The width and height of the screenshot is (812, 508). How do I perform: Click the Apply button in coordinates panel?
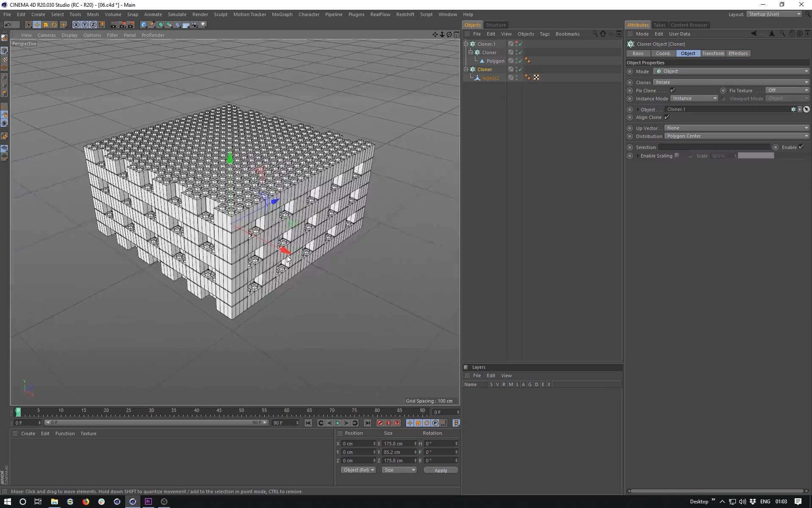point(440,470)
